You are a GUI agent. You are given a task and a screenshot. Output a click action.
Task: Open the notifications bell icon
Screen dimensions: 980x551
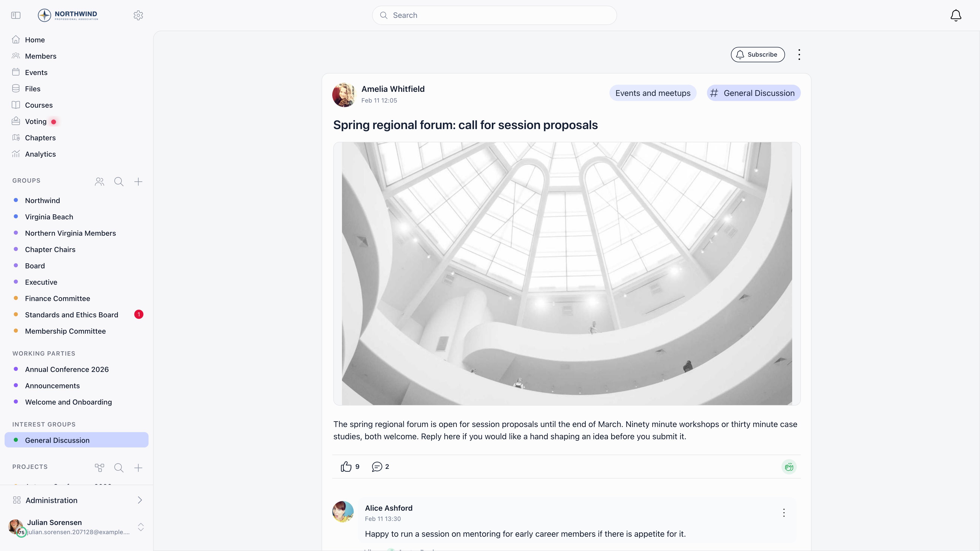(956, 15)
